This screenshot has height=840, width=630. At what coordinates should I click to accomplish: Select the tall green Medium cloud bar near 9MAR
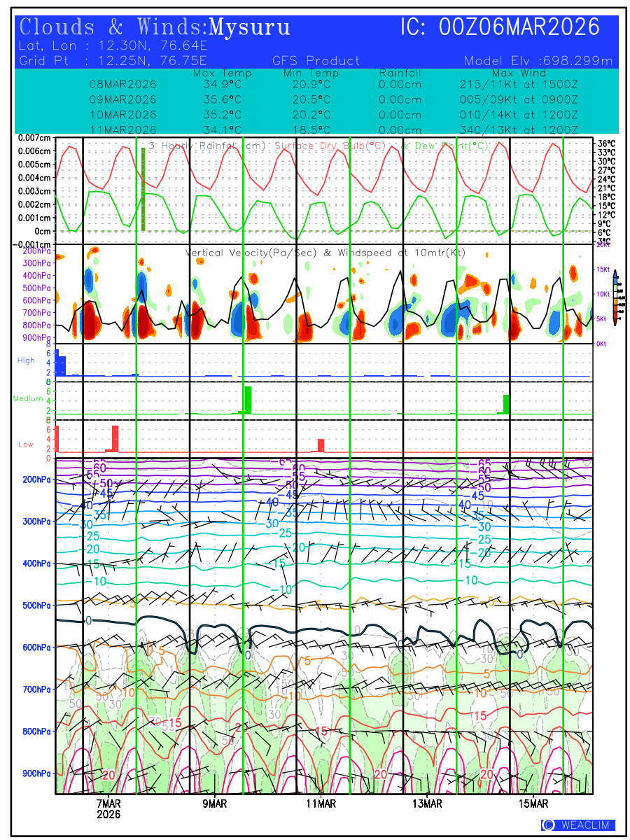pyautogui.click(x=248, y=399)
